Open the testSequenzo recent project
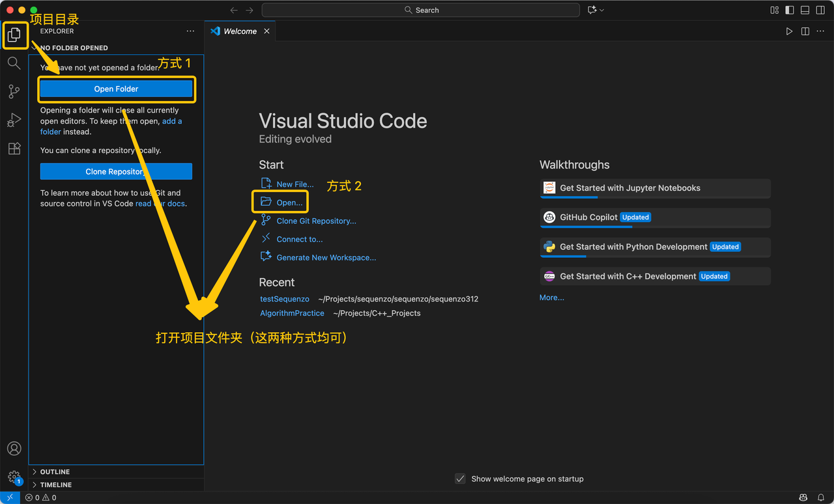The width and height of the screenshot is (834, 504). [x=285, y=299]
